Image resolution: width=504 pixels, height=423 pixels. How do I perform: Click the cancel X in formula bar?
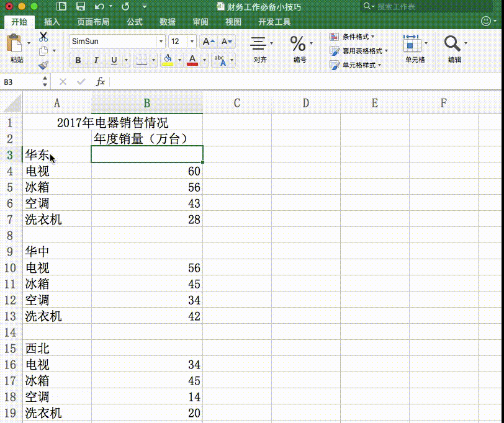click(x=63, y=82)
